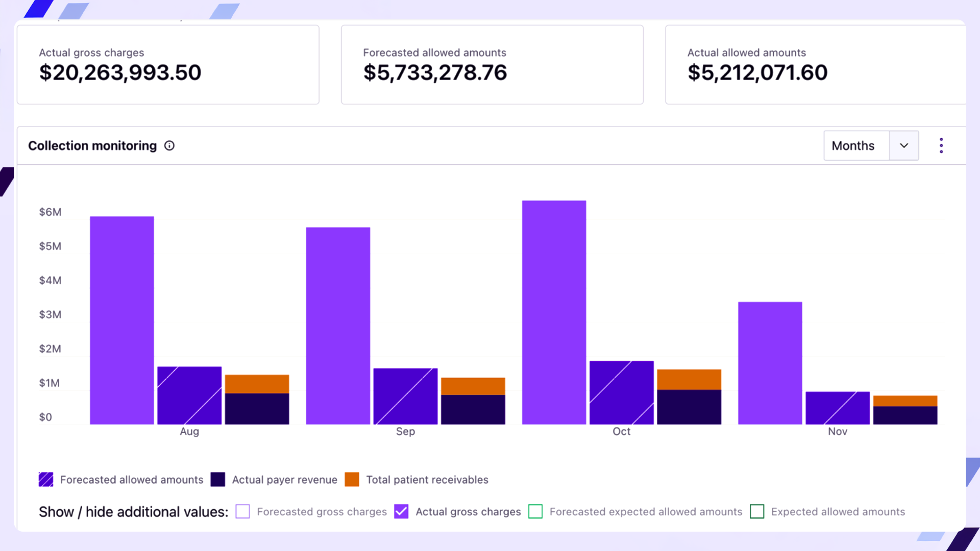980x551 pixels.
Task: Select the Forecasted allowed amounts metric card
Action: tap(492, 64)
